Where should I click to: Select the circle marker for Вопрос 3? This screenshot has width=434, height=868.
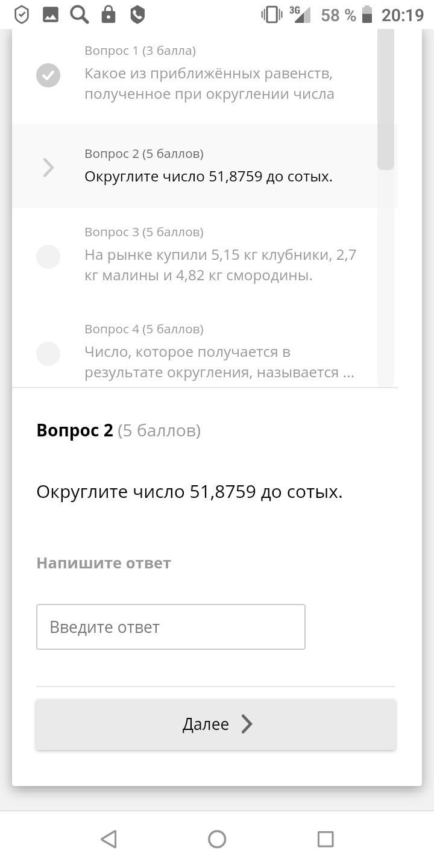[48, 257]
